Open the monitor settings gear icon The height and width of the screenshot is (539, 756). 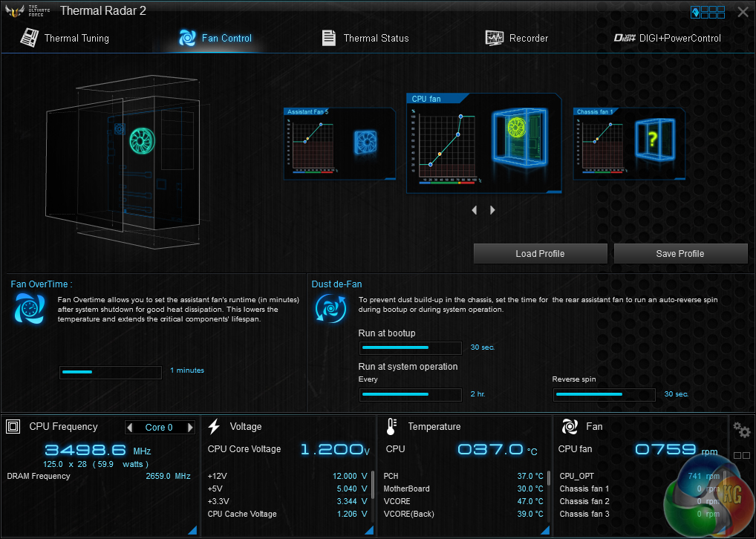tap(742, 430)
